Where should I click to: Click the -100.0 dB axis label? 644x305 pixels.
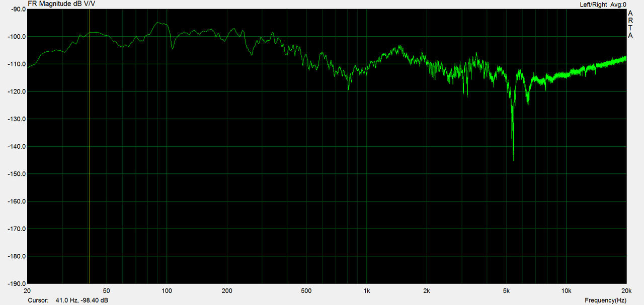coord(14,37)
